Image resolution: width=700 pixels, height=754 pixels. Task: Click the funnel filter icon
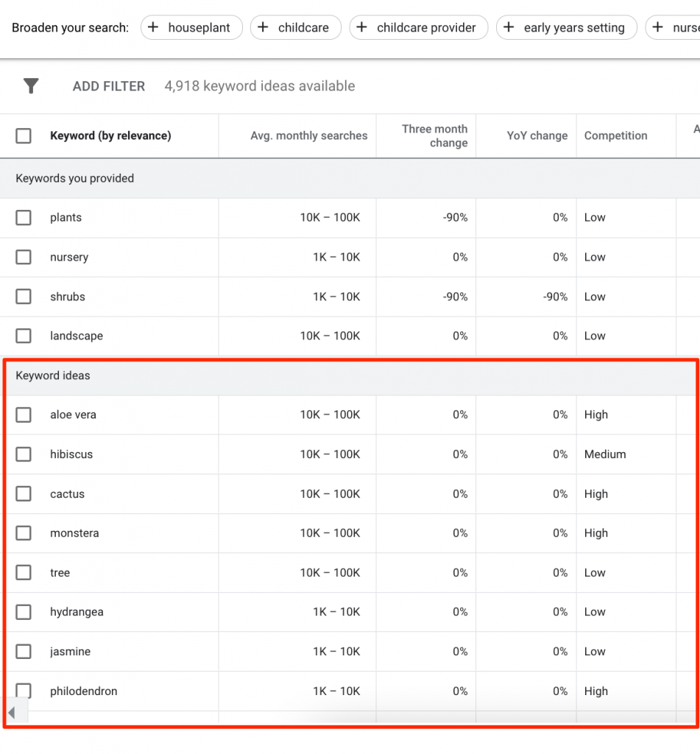pos(31,86)
